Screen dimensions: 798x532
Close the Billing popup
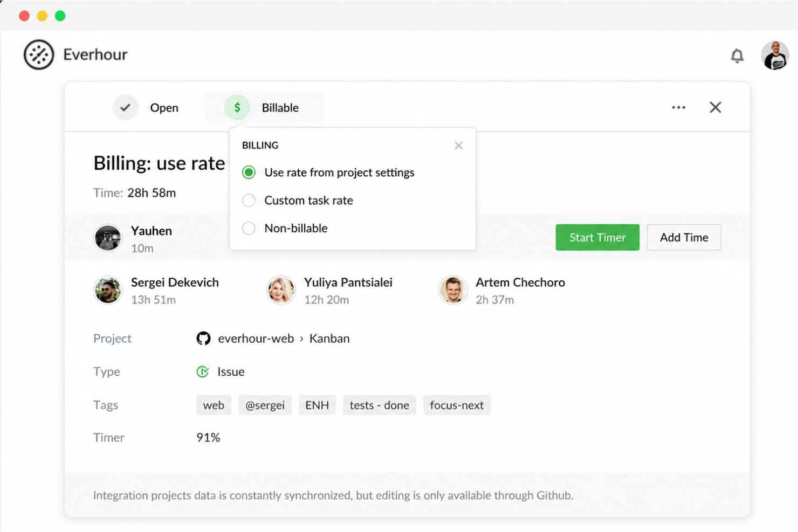pyautogui.click(x=459, y=146)
